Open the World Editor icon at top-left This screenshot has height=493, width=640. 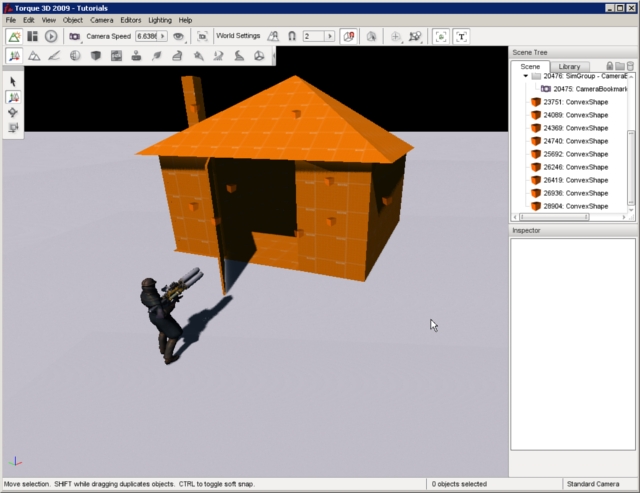[x=14, y=36]
